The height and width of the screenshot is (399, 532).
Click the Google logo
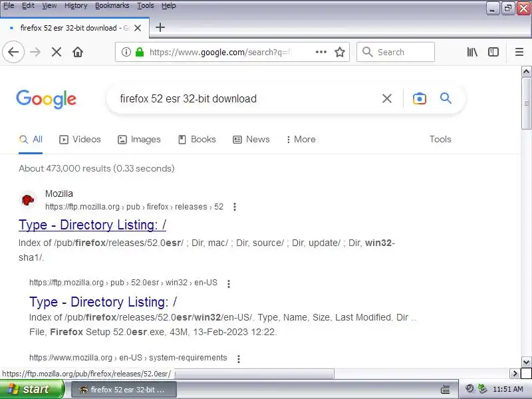46,99
